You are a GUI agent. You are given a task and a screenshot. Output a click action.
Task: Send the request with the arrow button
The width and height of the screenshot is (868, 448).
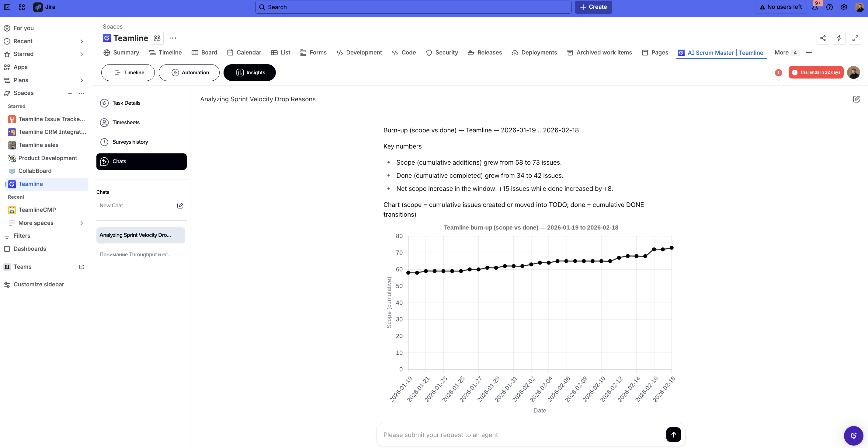coord(674,435)
